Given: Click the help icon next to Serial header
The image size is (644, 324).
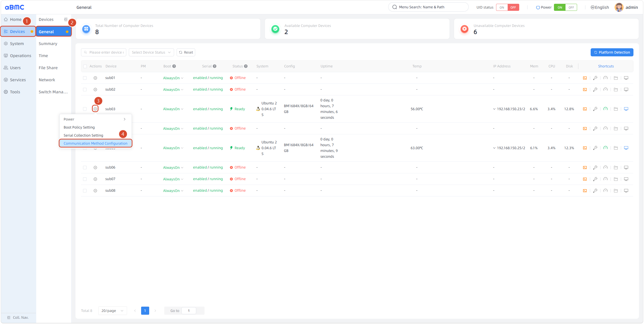Looking at the screenshot, I should (x=215, y=66).
